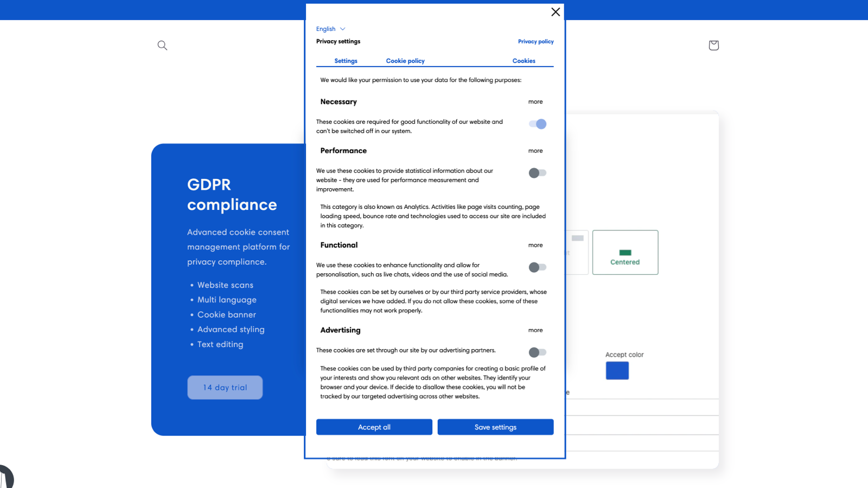Enable Advertising cookies
The width and height of the screenshot is (868, 488).
(537, 352)
